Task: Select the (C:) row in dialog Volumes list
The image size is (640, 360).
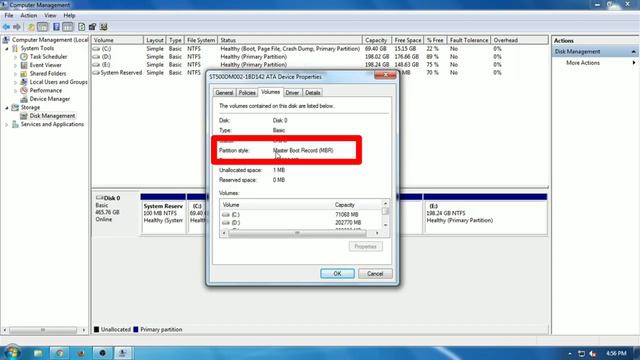Action: pyautogui.click(x=301, y=215)
